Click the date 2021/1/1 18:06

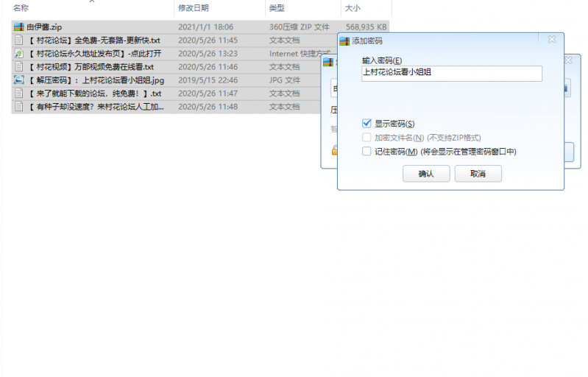click(205, 27)
